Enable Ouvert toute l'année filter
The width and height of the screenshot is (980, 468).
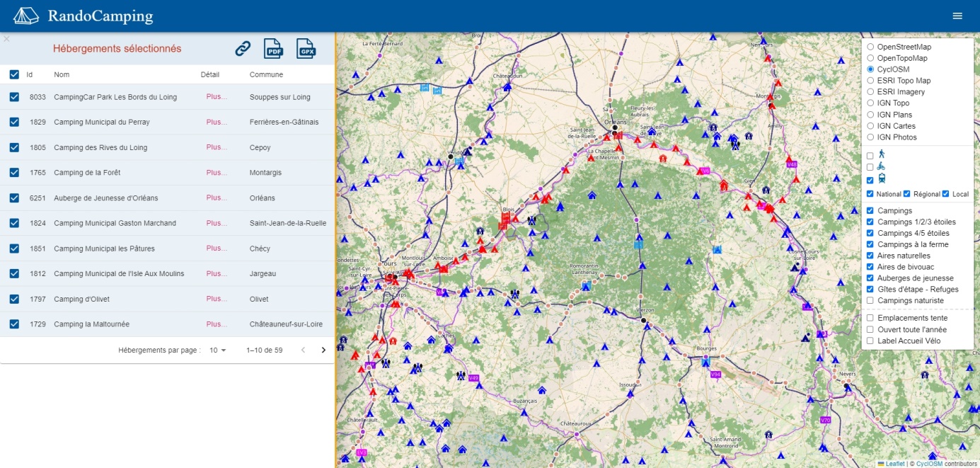coord(870,330)
